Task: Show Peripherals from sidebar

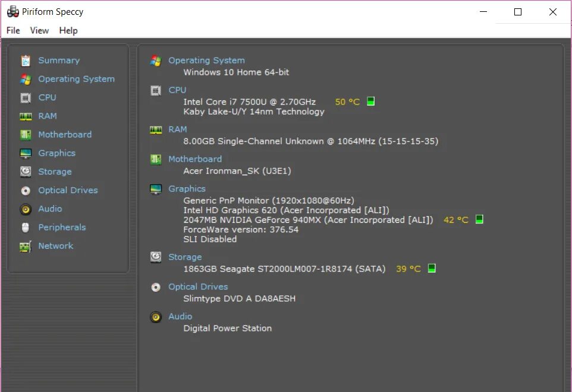Action: tap(62, 227)
